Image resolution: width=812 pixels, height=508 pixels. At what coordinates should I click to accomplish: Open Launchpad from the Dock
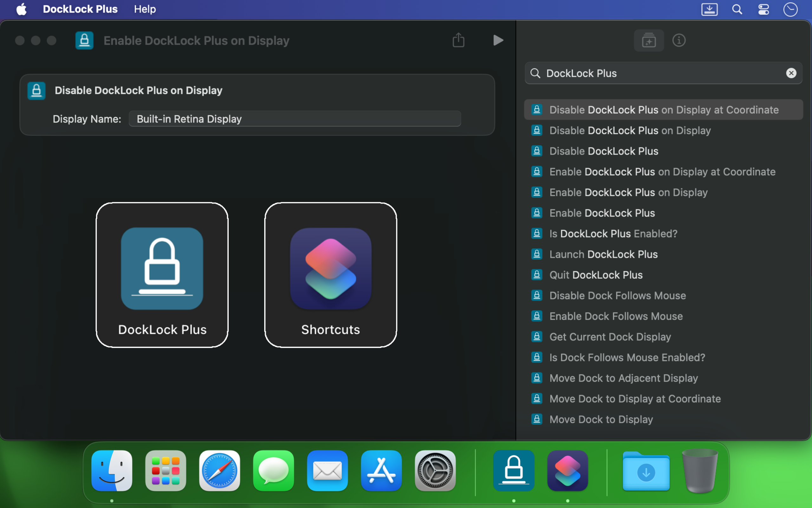[166, 470]
